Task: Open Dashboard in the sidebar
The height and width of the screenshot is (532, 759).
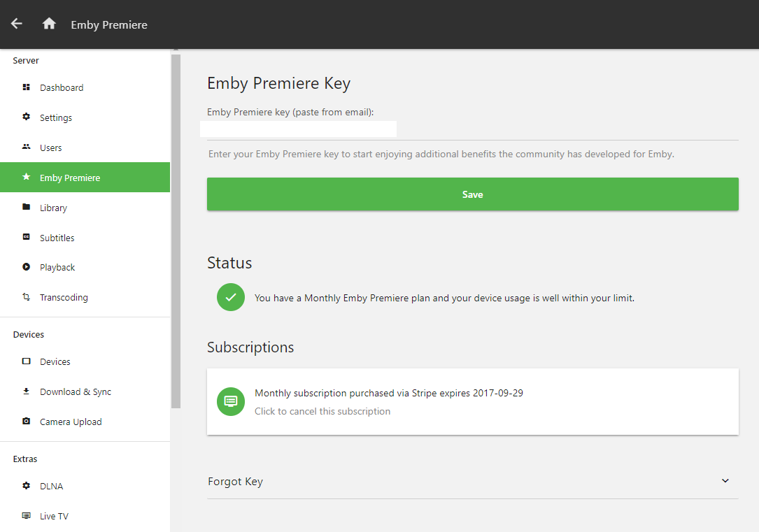Action: [x=85, y=87]
